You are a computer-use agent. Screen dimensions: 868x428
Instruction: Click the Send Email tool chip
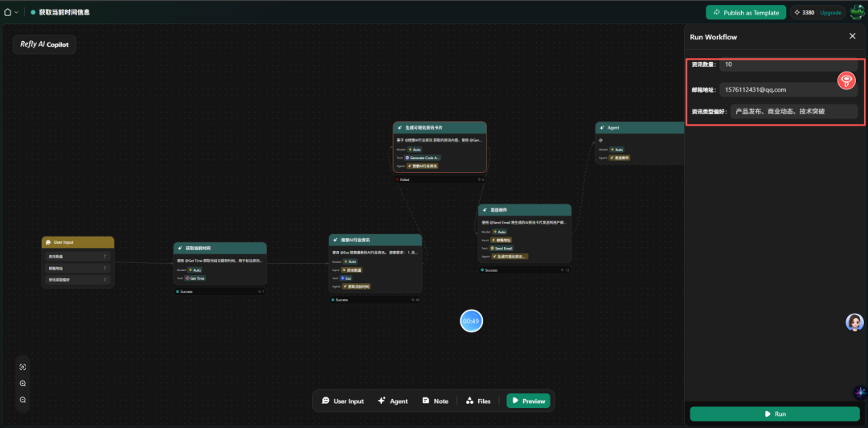click(x=502, y=248)
